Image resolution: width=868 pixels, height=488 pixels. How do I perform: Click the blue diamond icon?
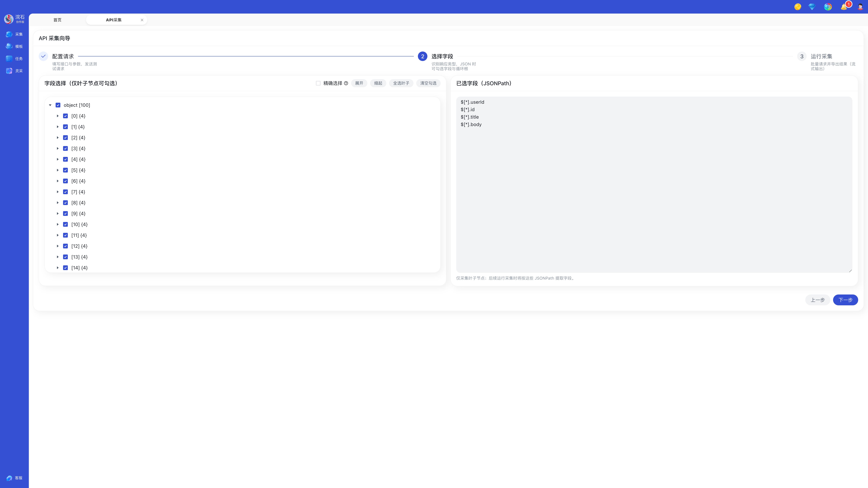click(812, 7)
